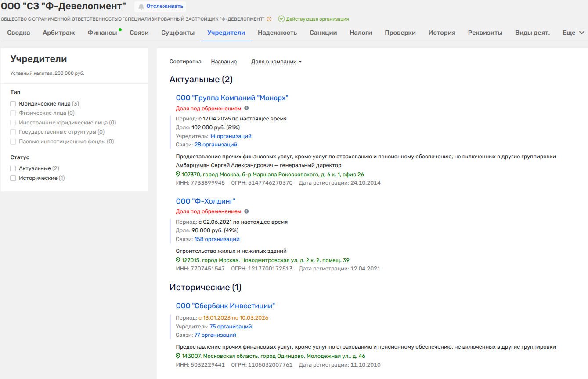Click the help icon beside Ф-Холдинг's Доля под обременением
Viewport: 588px width, 379px height.
pyautogui.click(x=246, y=211)
